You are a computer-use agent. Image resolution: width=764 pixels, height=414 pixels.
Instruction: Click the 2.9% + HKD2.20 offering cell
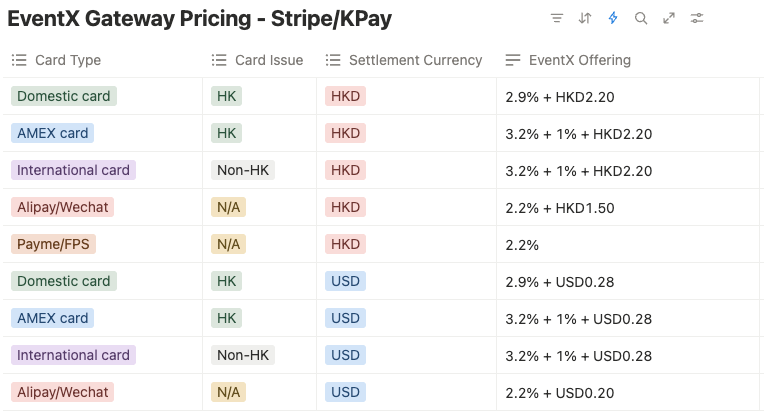tap(561, 97)
